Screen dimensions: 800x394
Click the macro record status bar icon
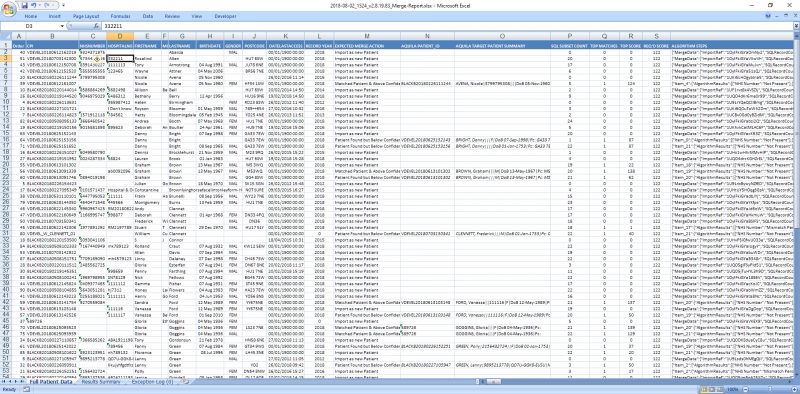(27, 389)
